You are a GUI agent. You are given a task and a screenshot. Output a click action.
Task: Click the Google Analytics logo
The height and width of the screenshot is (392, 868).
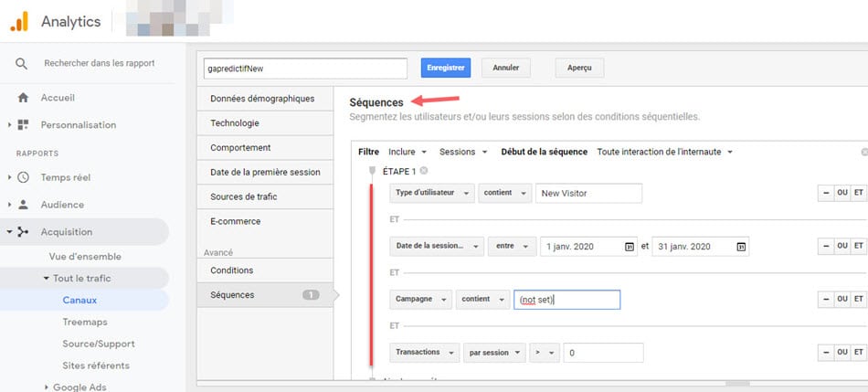click(19, 22)
